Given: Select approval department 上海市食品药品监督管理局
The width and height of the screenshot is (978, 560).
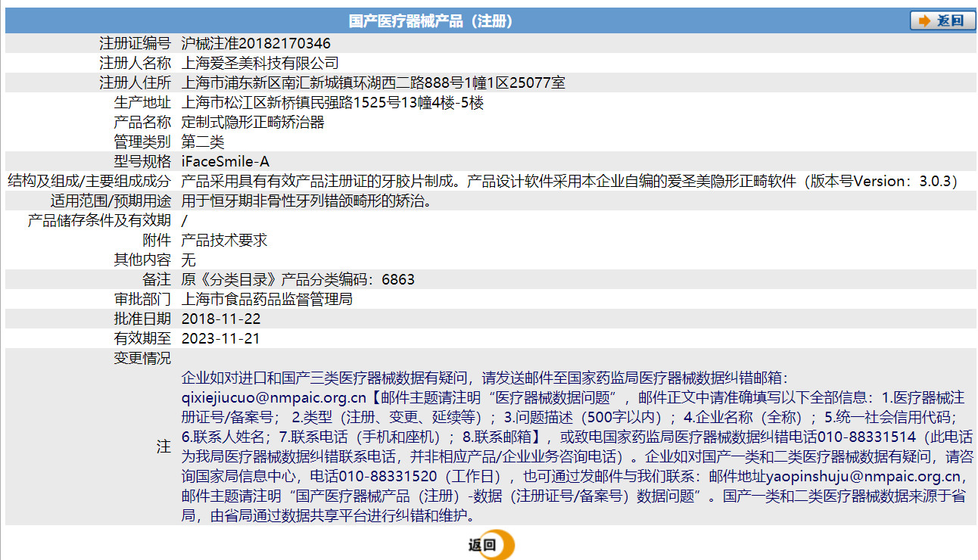Looking at the screenshot, I should (267, 300).
